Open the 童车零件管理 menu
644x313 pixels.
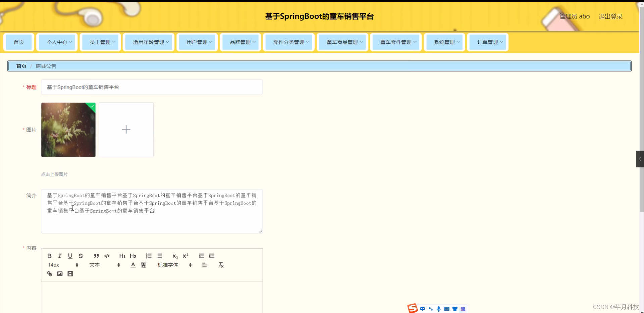396,42
